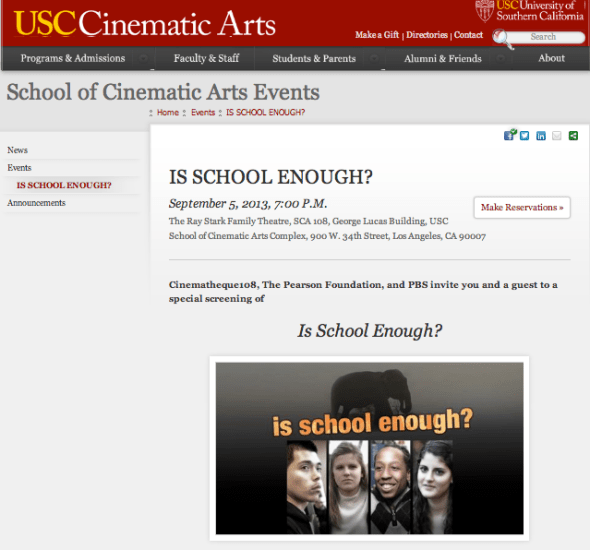The height and width of the screenshot is (550, 590).
Task: Go to Events in the breadcrumb
Action: pyautogui.click(x=203, y=112)
